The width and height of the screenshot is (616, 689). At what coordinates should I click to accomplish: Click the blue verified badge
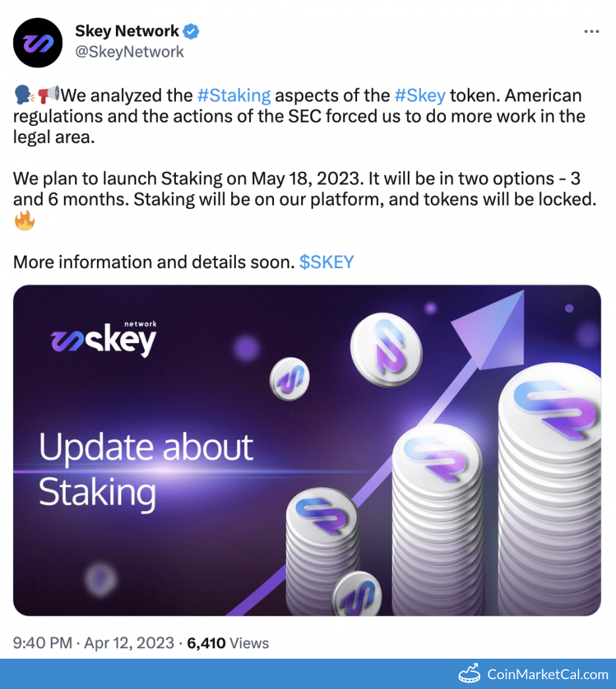(x=191, y=31)
